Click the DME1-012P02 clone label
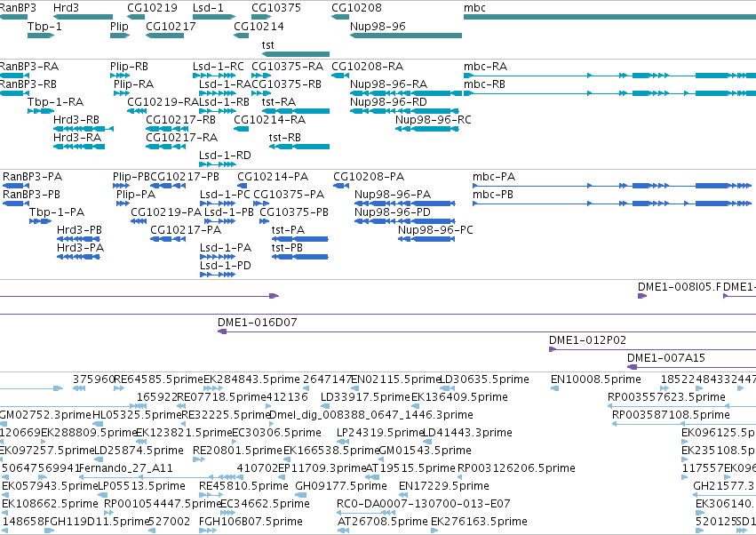The image size is (756, 535). click(587, 340)
